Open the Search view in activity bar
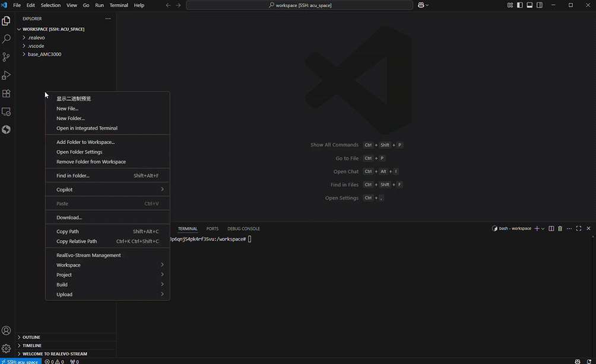Screen dimensions: 596x364 (6, 39)
